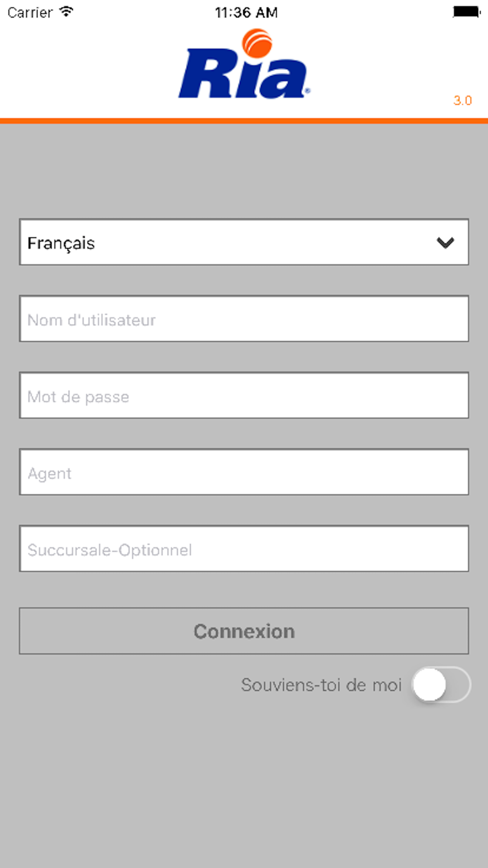This screenshot has width=488, height=868.
Task: Click into the Agent input field
Action: (244, 472)
